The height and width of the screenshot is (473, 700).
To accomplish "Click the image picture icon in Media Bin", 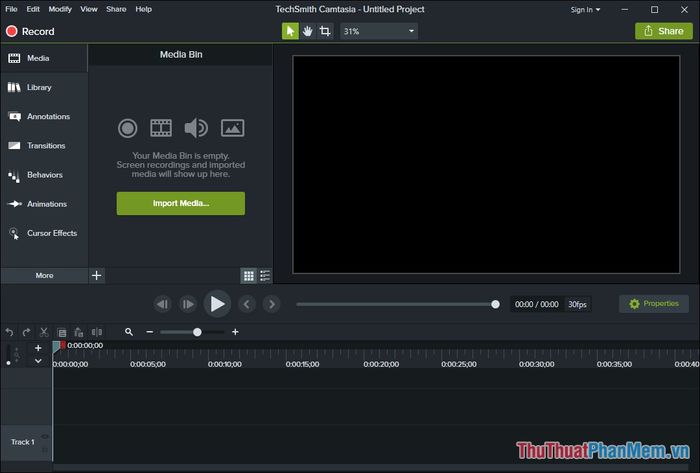I will click(233, 128).
